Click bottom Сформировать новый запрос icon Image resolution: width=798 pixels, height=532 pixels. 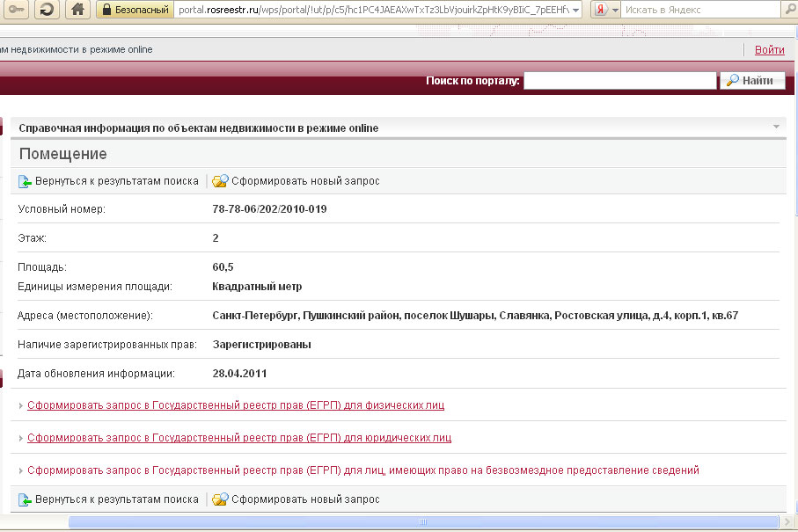(220, 500)
